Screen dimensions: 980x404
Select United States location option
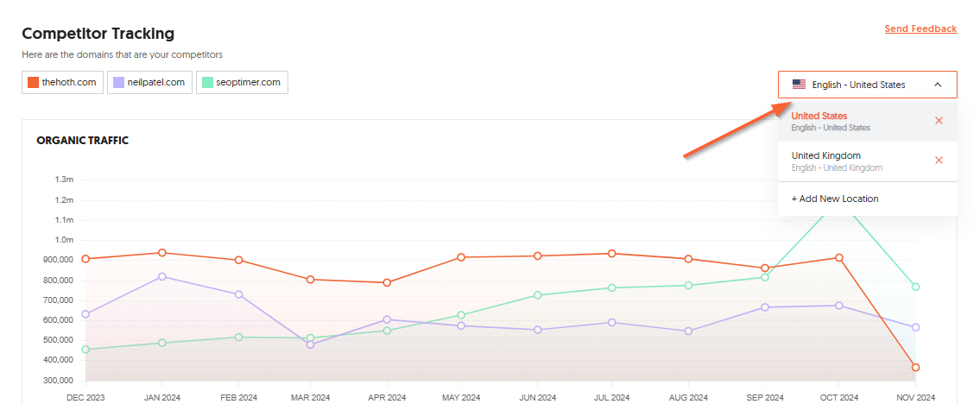[x=819, y=117]
